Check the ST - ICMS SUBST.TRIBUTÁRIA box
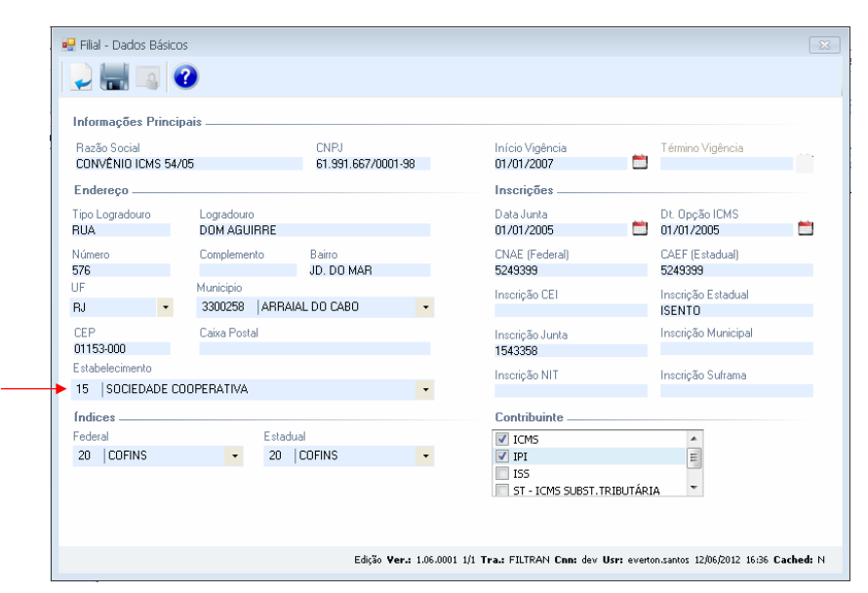 pyautogui.click(x=502, y=490)
